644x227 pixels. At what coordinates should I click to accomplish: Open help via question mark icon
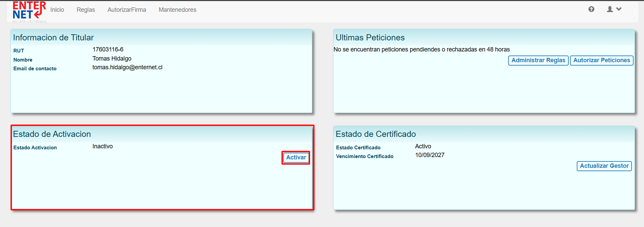[x=591, y=9]
